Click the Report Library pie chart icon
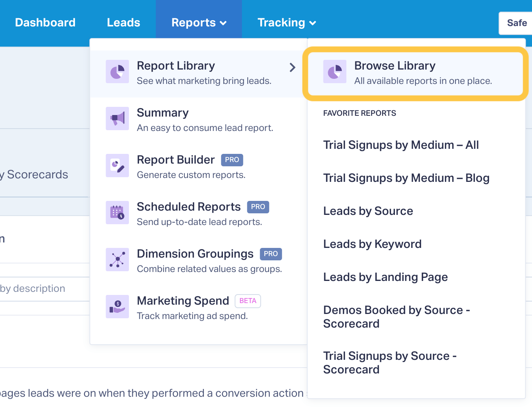The height and width of the screenshot is (408, 532). (117, 71)
